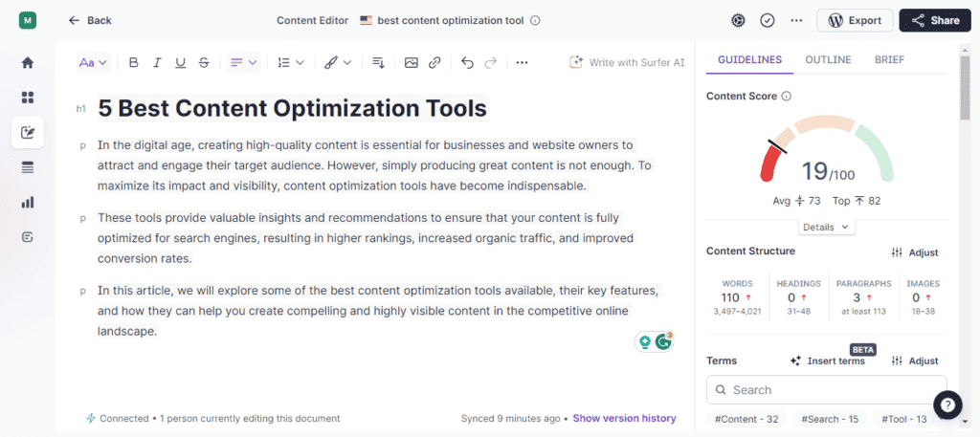The height and width of the screenshot is (437, 980).
Task: Click the keyword info icon
Action: click(x=535, y=21)
